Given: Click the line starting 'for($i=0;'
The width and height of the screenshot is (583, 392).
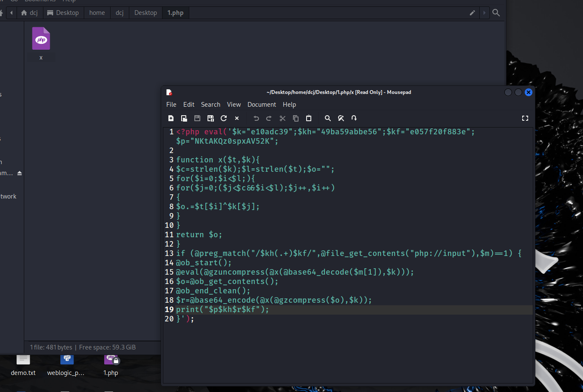Looking at the screenshot, I should (216, 179).
